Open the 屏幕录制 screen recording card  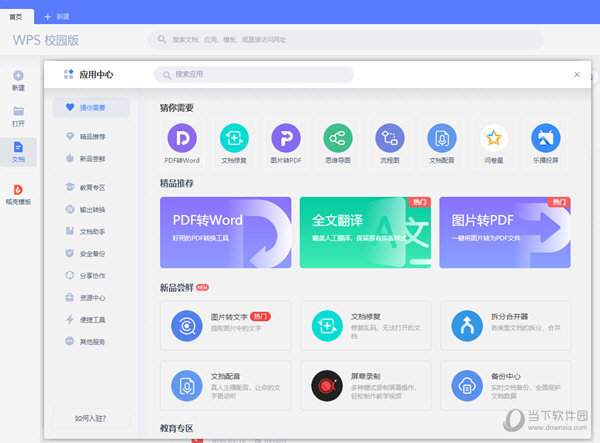pyautogui.click(x=366, y=385)
